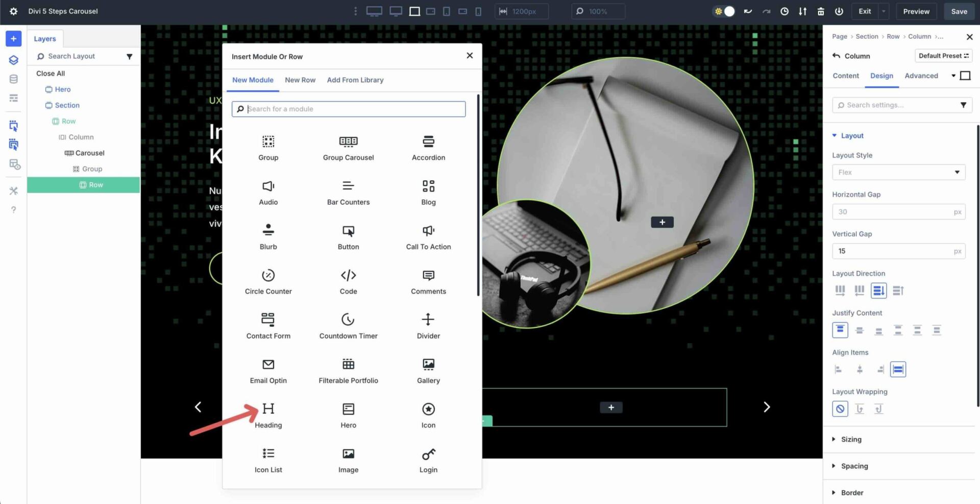Toggle the light/dark mode switch

[724, 11]
